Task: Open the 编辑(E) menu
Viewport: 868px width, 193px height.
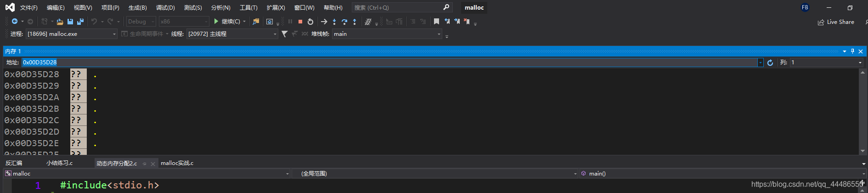Action: click(56, 8)
